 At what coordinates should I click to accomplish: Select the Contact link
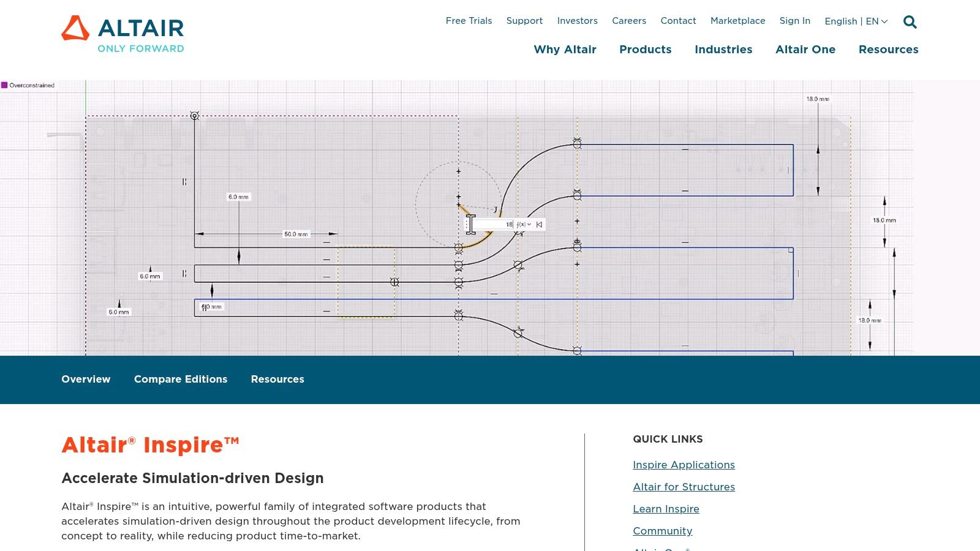pos(678,21)
